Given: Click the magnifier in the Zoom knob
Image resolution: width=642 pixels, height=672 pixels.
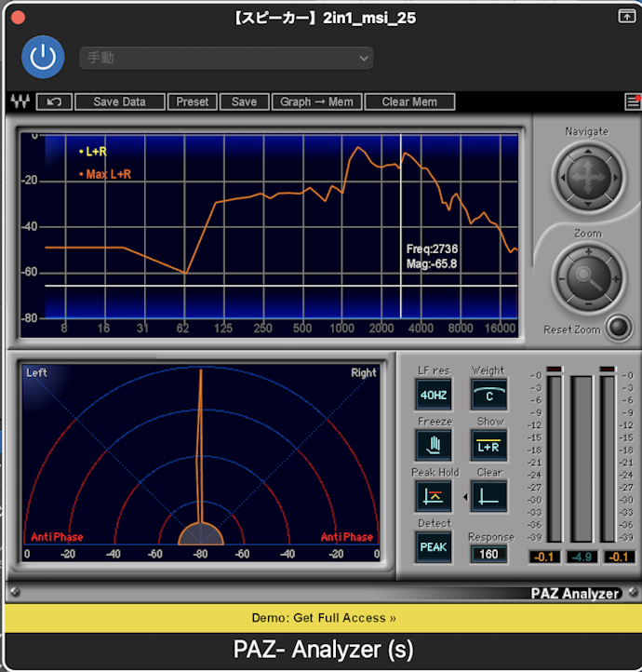Looking at the screenshot, I should (588, 277).
